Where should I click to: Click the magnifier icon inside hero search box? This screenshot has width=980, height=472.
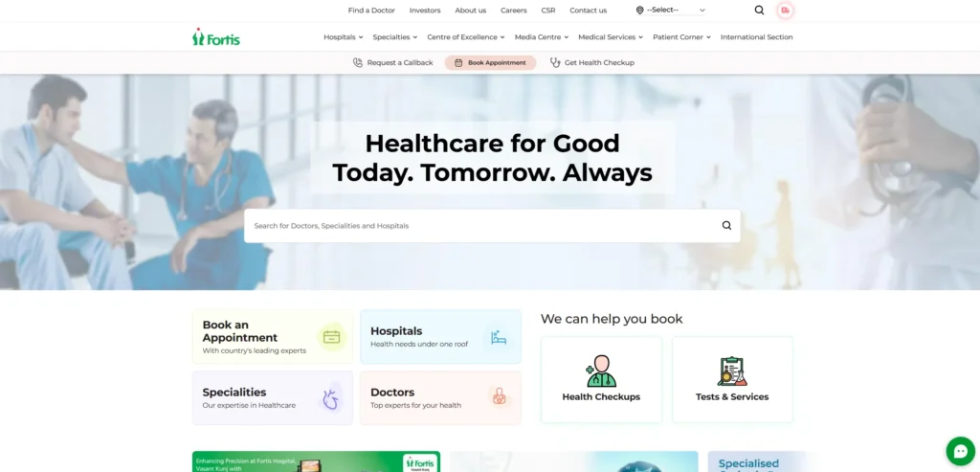726,226
